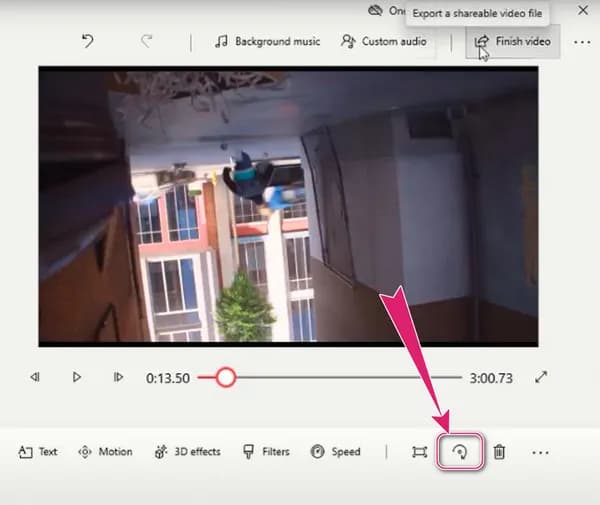This screenshot has width=600, height=505.
Task: Click the video preview frame
Action: point(288,206)
